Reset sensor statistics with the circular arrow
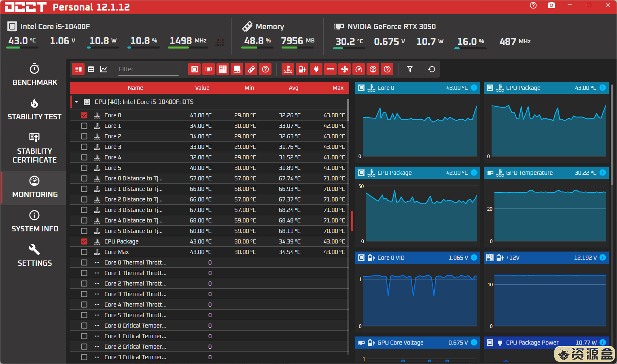Viewport: 617px width, 364px height. point(432,69)
